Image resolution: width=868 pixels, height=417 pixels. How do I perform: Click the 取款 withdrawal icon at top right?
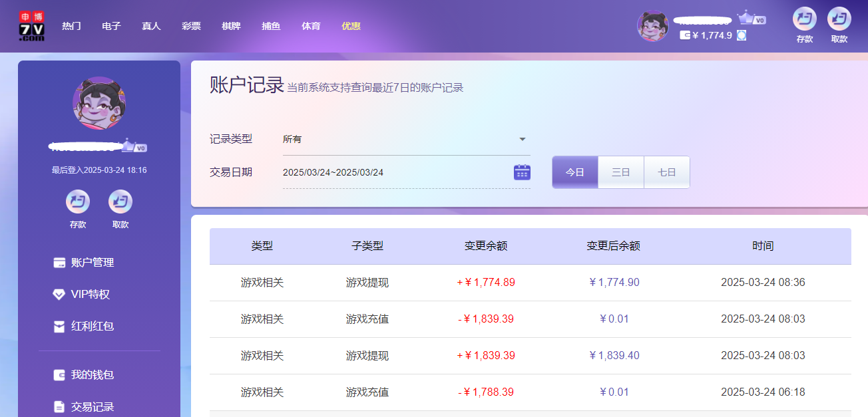(839, 22)
